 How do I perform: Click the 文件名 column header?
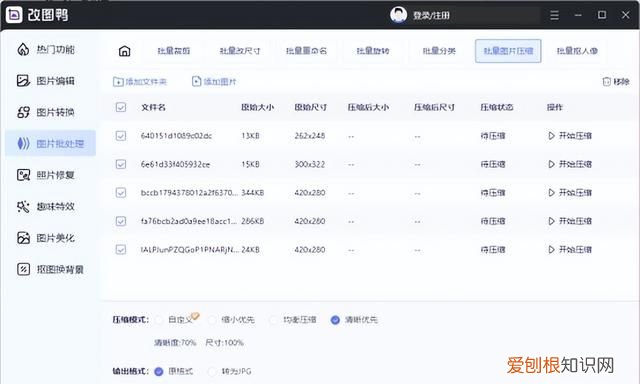tap(153, 107)
